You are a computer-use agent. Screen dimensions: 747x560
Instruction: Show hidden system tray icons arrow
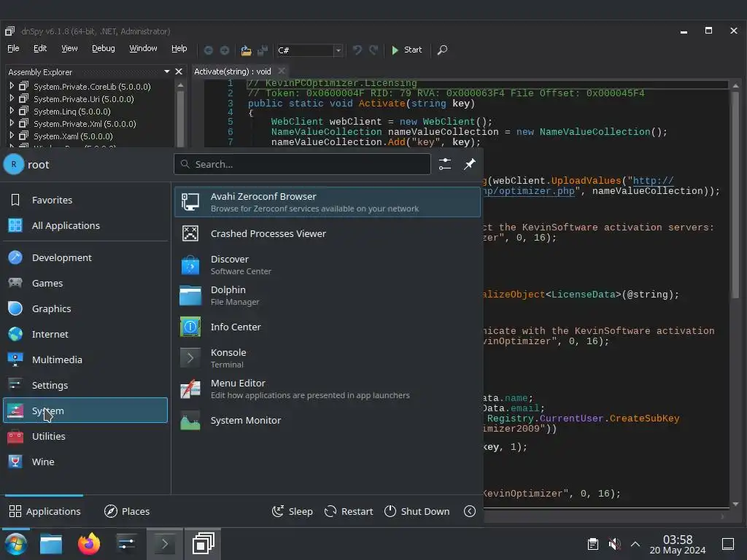(635, 544)
